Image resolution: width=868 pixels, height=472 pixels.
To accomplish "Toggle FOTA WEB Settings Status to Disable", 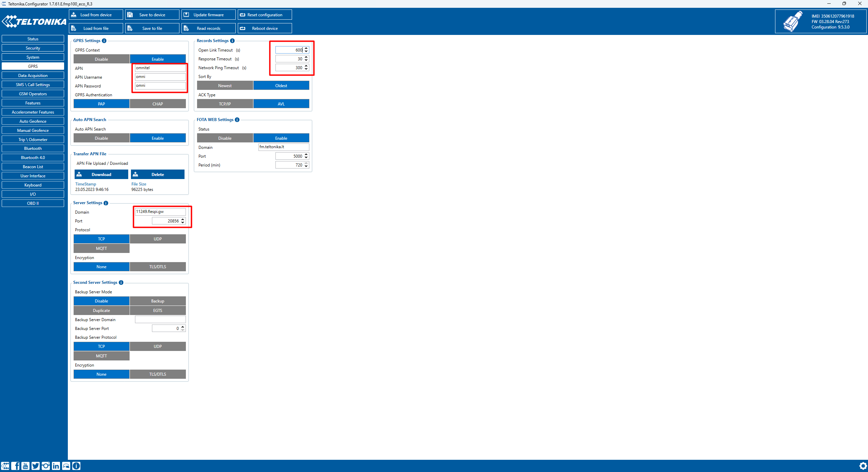I will 225,138.
